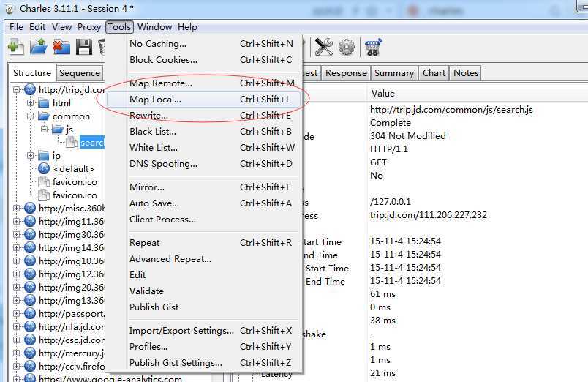Choose Map Remote... menu entry

point(204,83)
